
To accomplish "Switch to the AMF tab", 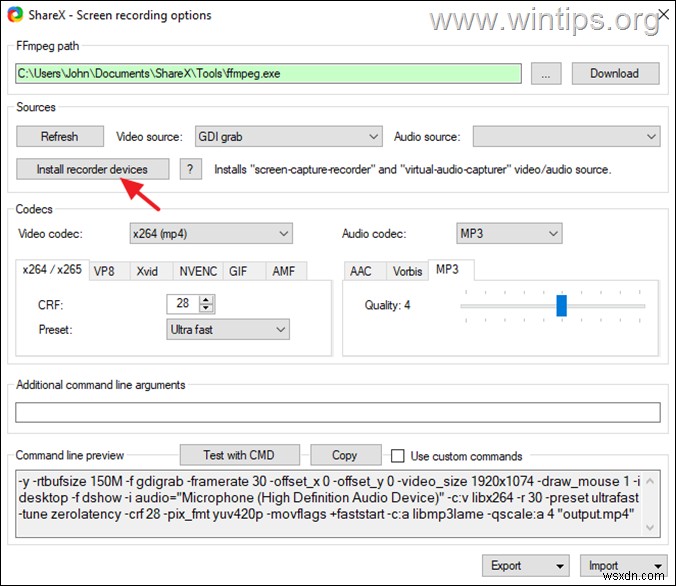I will click(286, 271).
